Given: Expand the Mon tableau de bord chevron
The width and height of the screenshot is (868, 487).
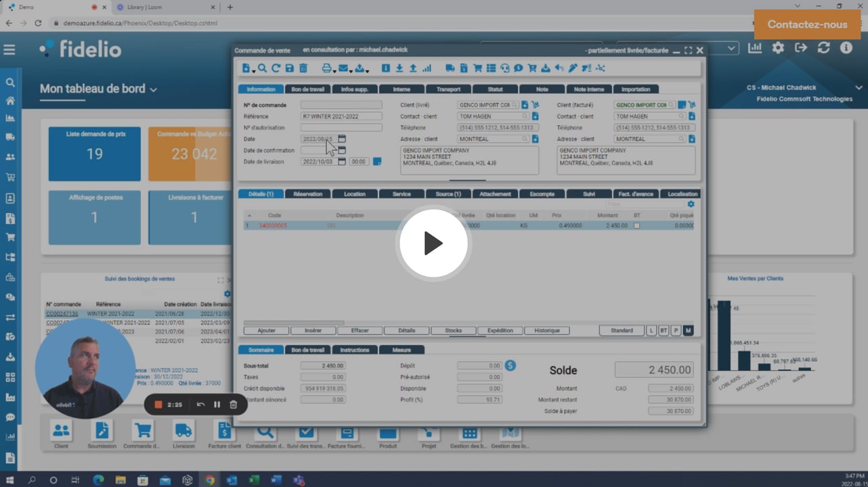Looking at the screenshot, I should pyautogui.click(x=154, y=90).
